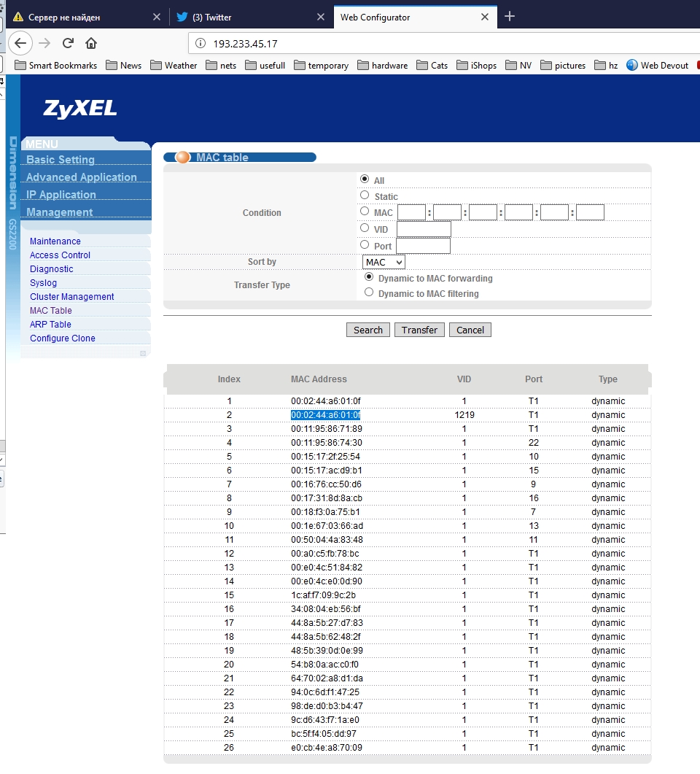Screen dimensions: 700x774
Task: Click MAC address 00:11:95:86:74:30
Action: coord(327,442)
